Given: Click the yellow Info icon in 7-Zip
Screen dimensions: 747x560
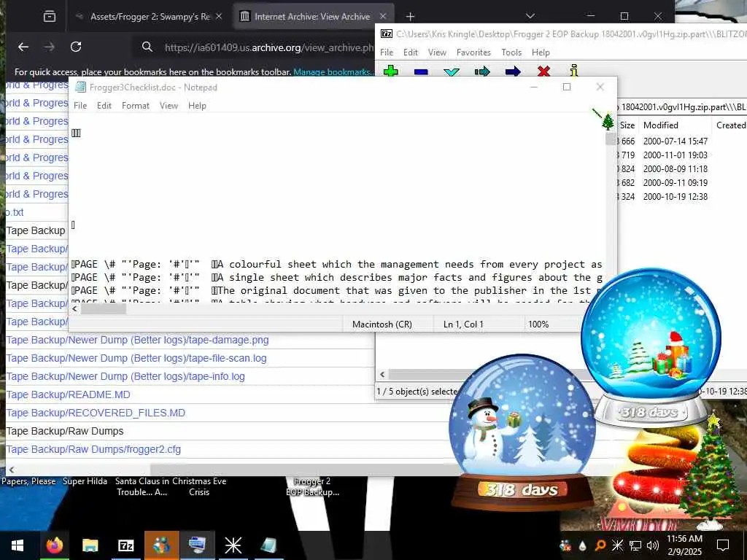Looking at the screenshot, I should [x=574, y=71].
